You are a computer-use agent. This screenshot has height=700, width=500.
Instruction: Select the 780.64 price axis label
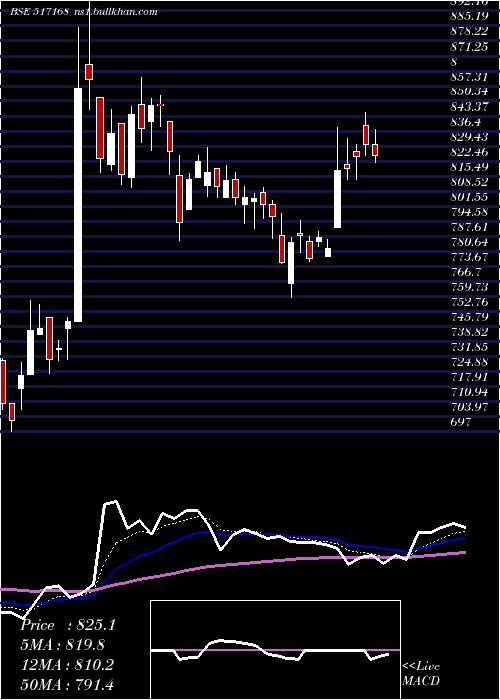[470, 242]
